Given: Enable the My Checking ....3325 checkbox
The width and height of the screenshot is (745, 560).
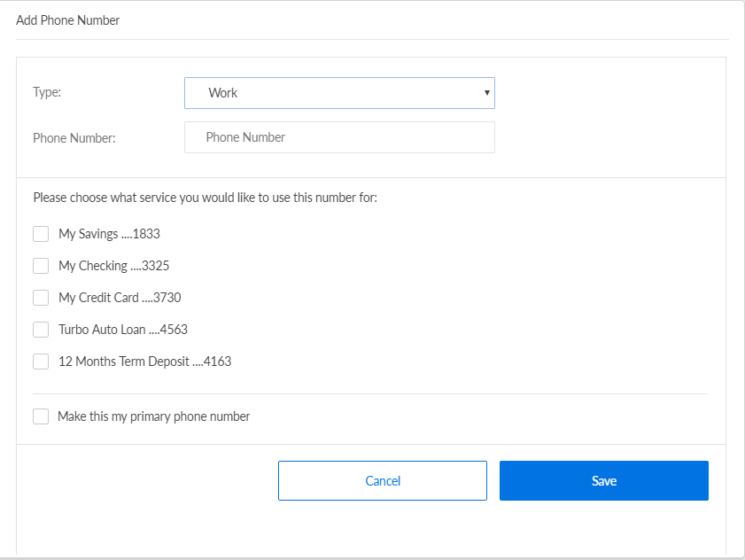Looking at the screenshot, I should point(41,266).
